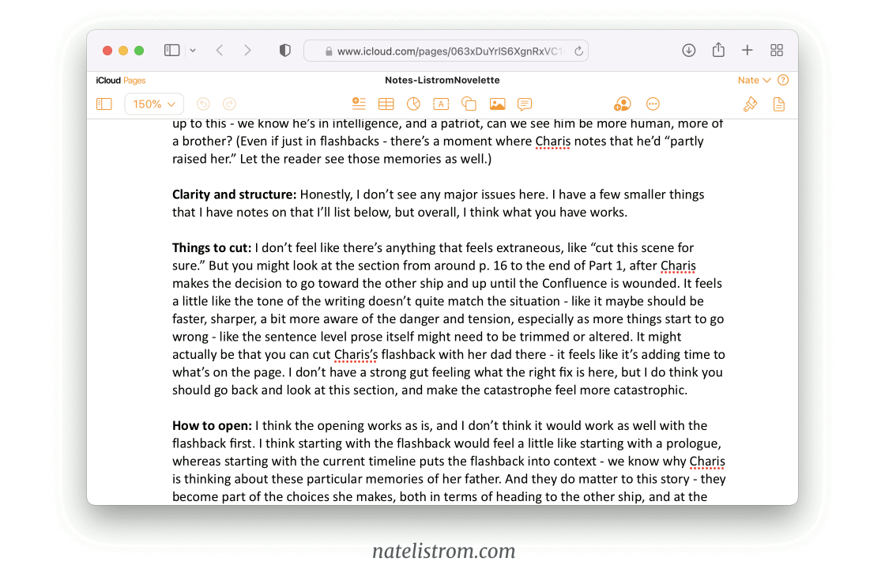The height and width of the screenshot is (588, 885).
Task: Add a comment
Action: tap(525, 104)
